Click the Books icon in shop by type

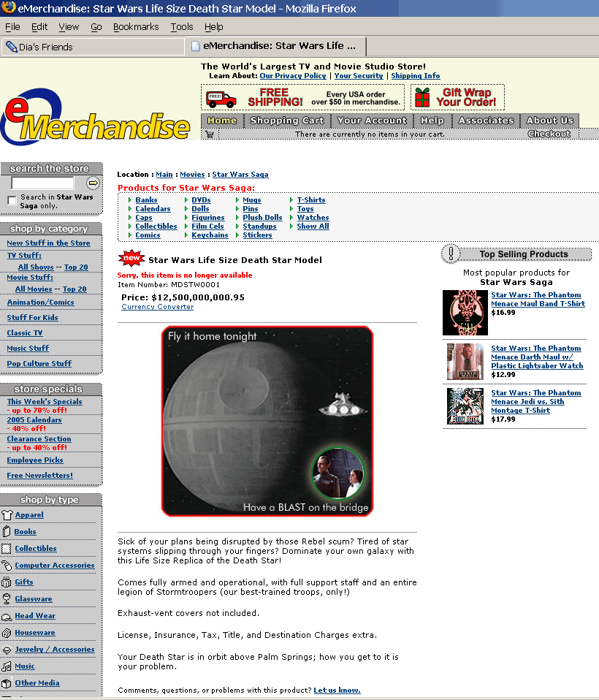pos(7,532)
